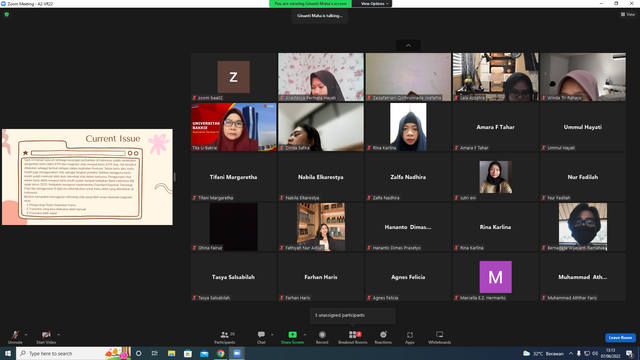Open Cortana circle icon on taskbar
This screenshot has height=360, width=640.
tap(139, 353)
